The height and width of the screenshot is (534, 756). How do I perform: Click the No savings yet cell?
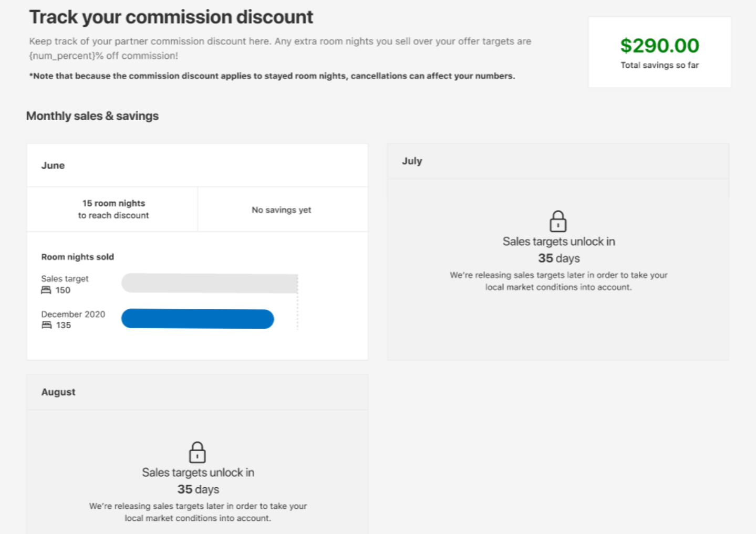283,209
